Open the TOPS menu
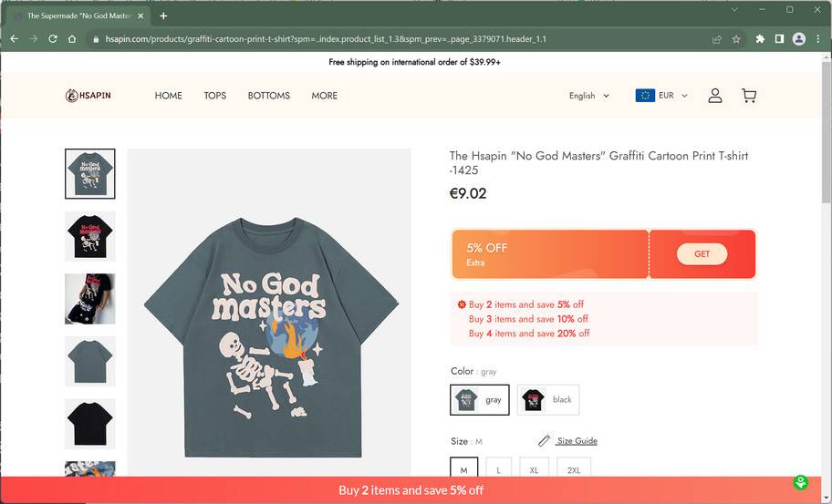 pyautogui.click(x=215, y=96)
